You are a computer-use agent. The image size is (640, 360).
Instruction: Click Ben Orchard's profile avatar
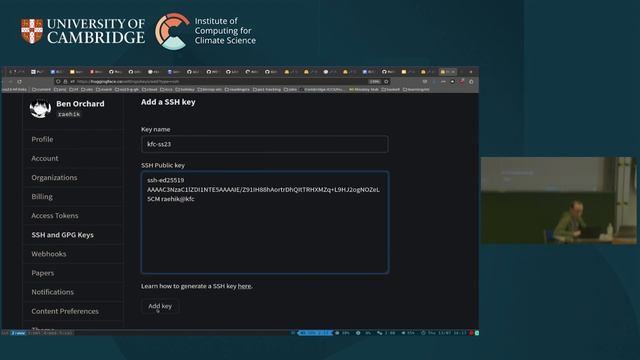[x=40, y=109]
